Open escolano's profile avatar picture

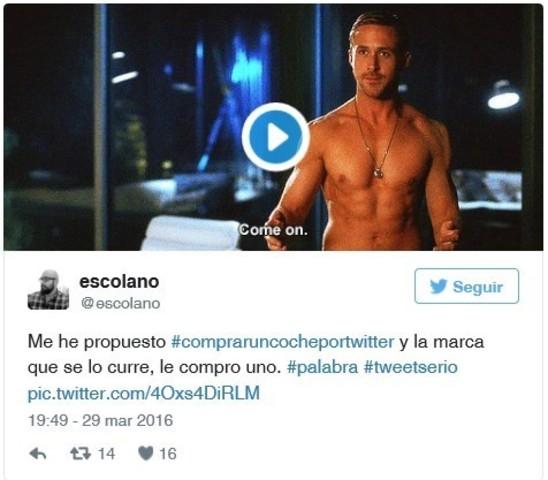click(x=48, y=290)
